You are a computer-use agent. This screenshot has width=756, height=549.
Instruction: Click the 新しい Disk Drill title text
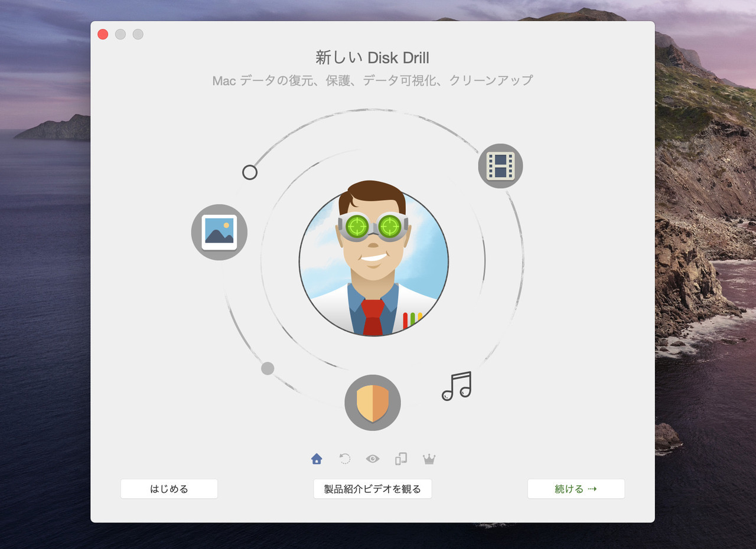click(373, 58)
